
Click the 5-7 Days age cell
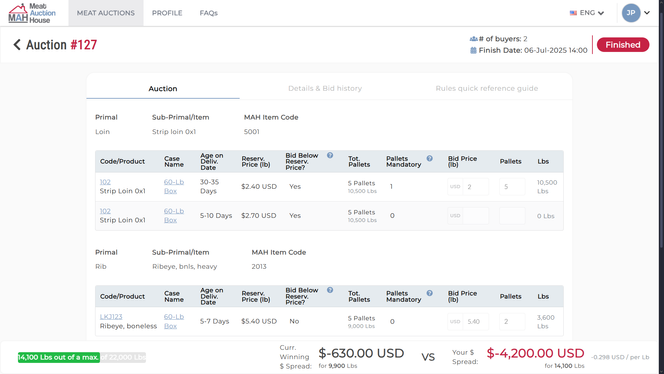click(x=214, y=321)
